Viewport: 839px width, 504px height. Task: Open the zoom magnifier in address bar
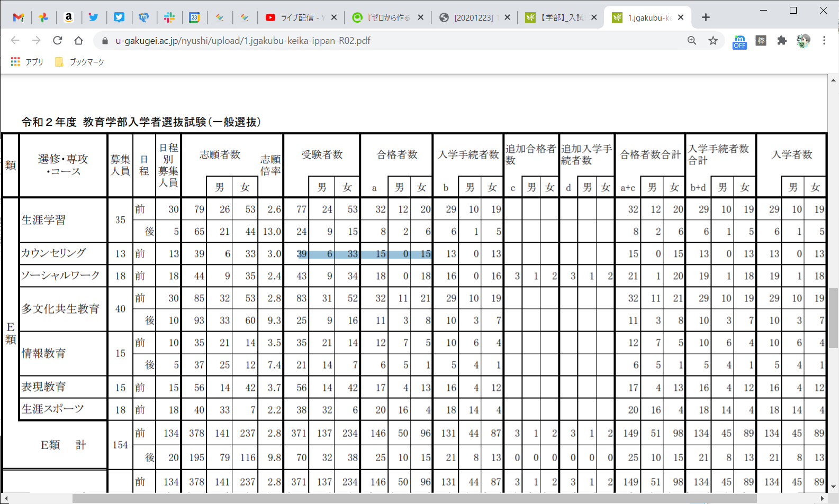click(692, 41)
